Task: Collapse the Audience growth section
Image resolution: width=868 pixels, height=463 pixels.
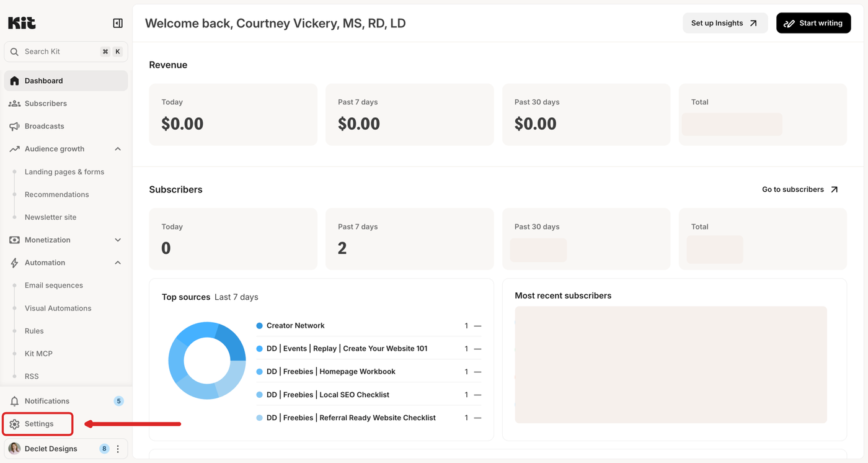Action: click(x=118, y=149)
